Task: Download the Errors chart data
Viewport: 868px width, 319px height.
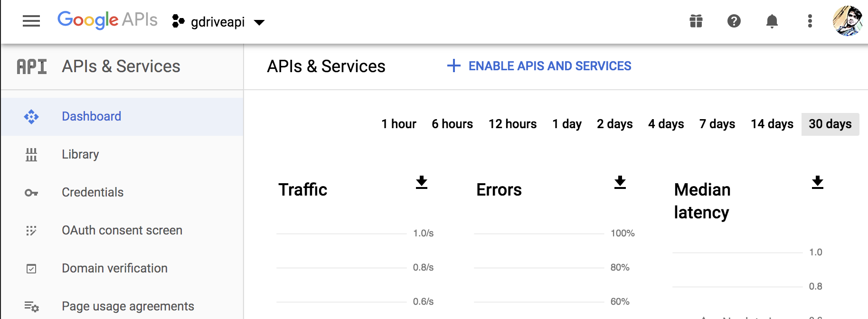Action: click(620, 183)
